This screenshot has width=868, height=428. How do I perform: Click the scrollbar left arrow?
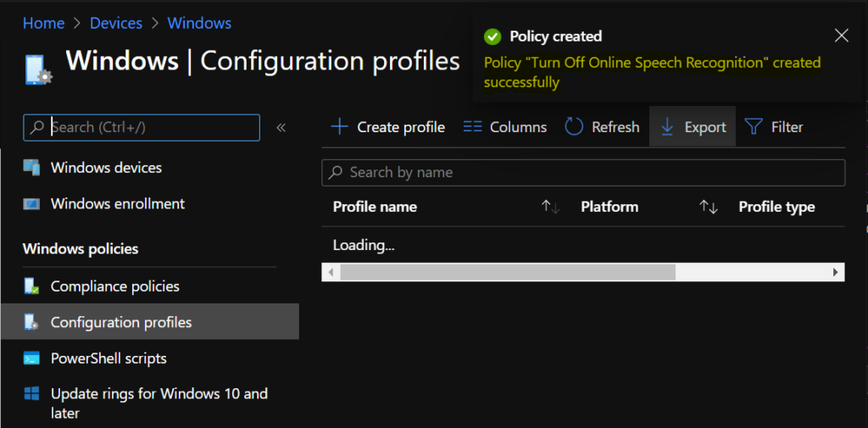click(x=331, y=272)
